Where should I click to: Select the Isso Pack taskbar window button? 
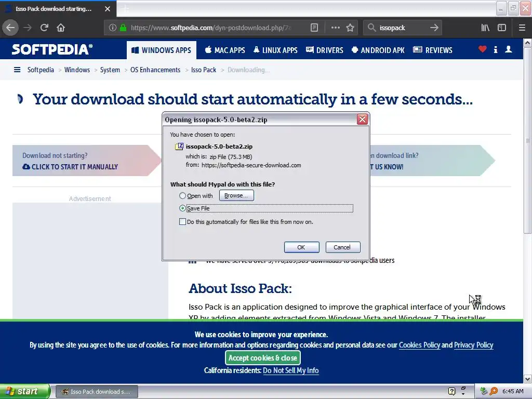coord(97,392)
